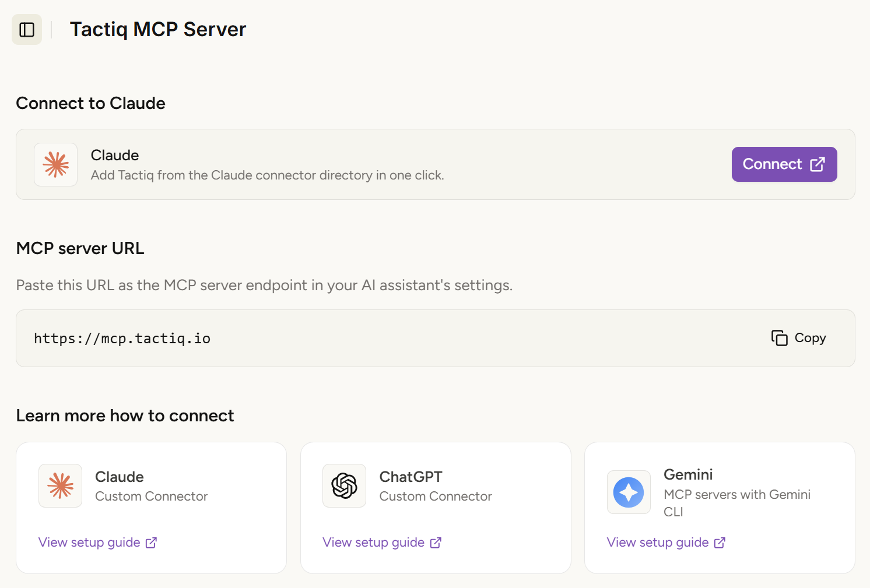
Task: Click 'Custom Connector' text under ChatGPT
Action: [436, 497]
